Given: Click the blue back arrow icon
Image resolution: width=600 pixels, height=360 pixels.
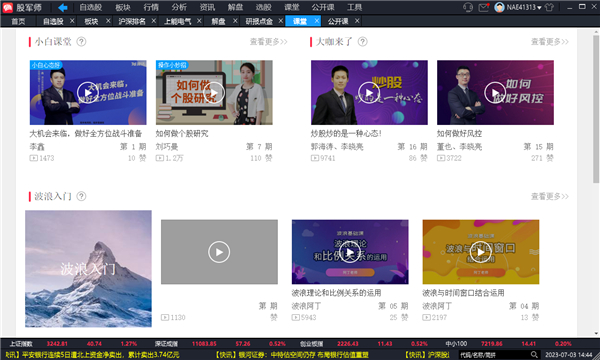Looking at the screenshot, I should pos(63,7).
